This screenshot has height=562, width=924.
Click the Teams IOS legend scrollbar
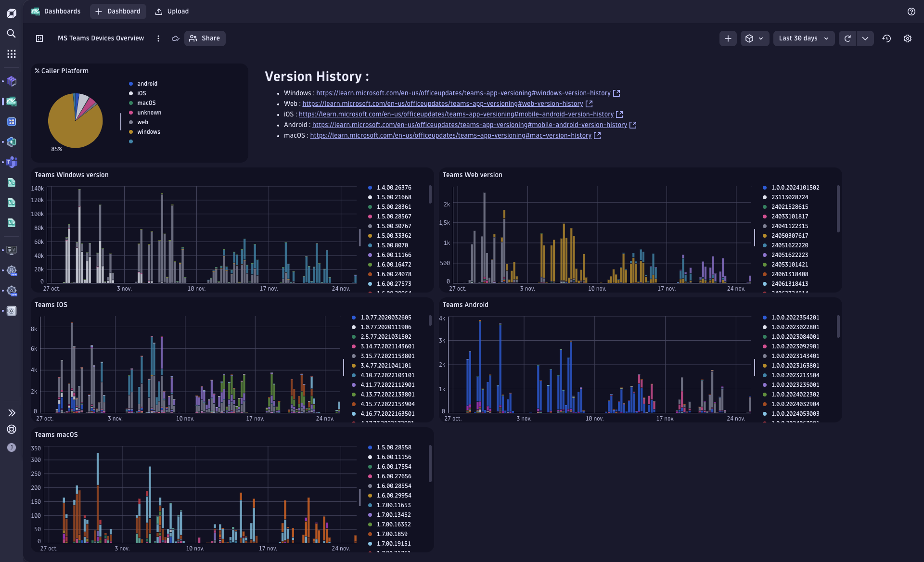tap(430, 320)
